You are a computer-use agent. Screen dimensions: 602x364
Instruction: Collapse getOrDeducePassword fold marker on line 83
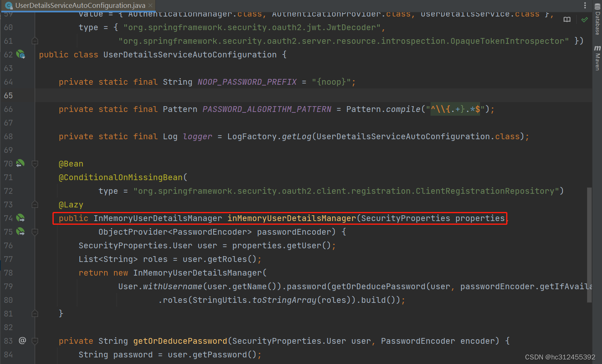(35, 341)
